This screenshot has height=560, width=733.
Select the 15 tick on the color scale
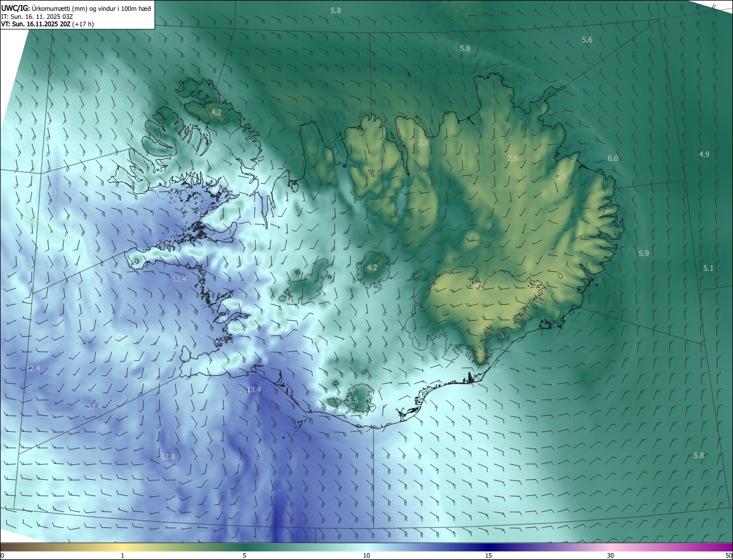point(488,555)
